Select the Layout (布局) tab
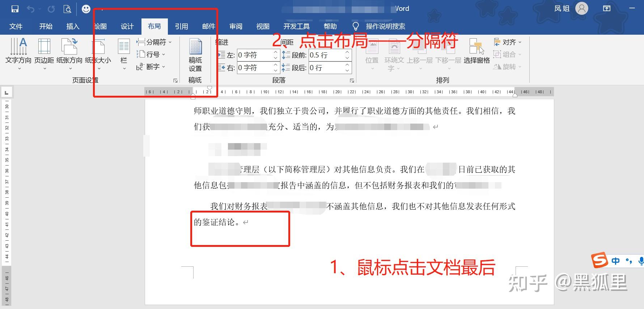This screenshot has width=644, height=309. pyautogui.click(x=154, y=26)
